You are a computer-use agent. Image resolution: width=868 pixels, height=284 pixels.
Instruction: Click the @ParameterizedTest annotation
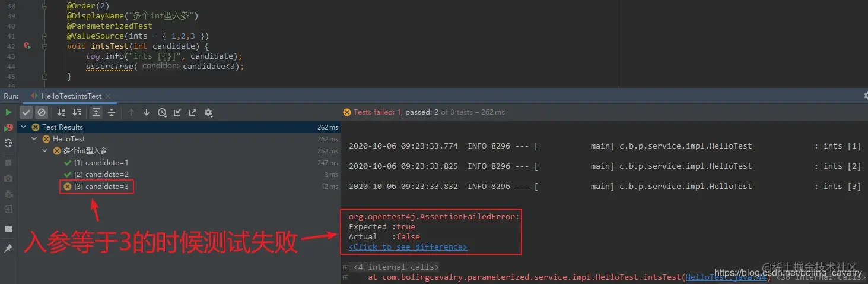(x=109, y=26)
